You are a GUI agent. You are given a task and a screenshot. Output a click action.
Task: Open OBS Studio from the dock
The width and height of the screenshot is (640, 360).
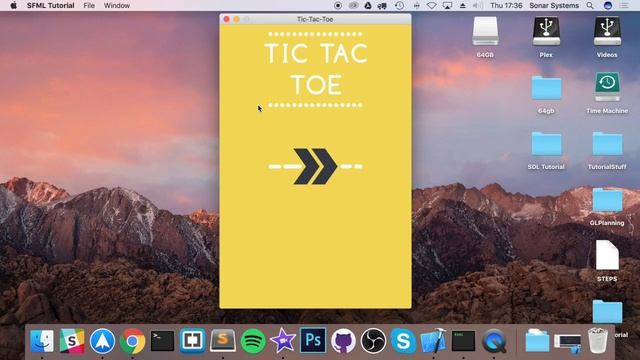point(373,341)
